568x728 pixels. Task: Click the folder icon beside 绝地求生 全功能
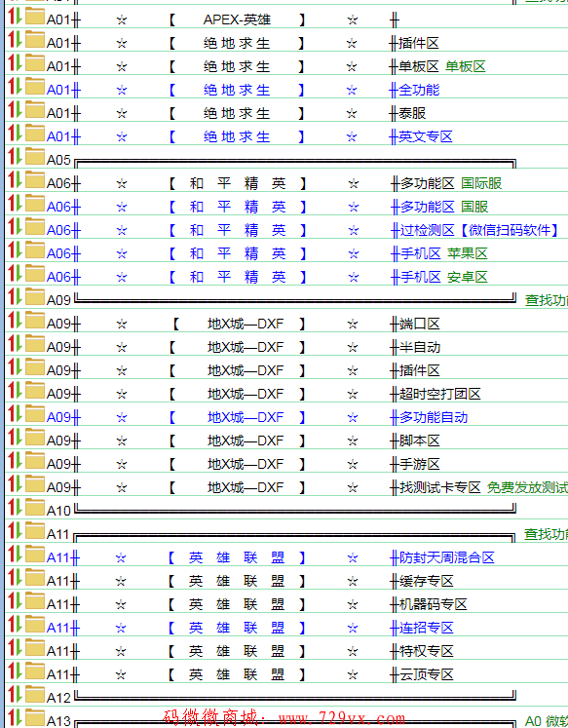pos(34,87)
